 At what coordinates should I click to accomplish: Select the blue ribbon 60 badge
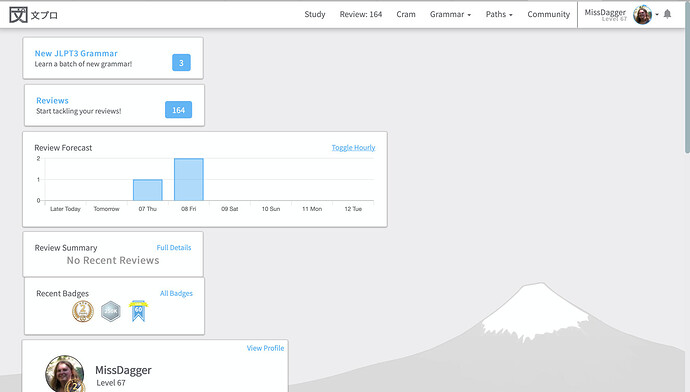tap(138, 311)
